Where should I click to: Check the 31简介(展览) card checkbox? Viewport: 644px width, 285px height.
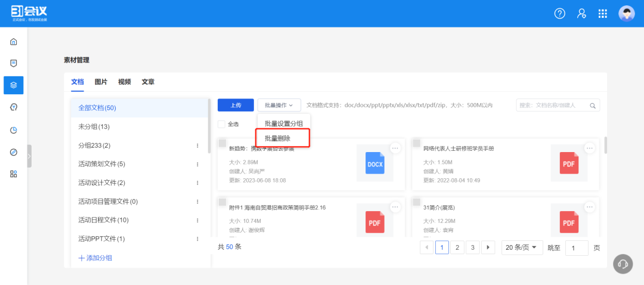click(x=416, y=202)
